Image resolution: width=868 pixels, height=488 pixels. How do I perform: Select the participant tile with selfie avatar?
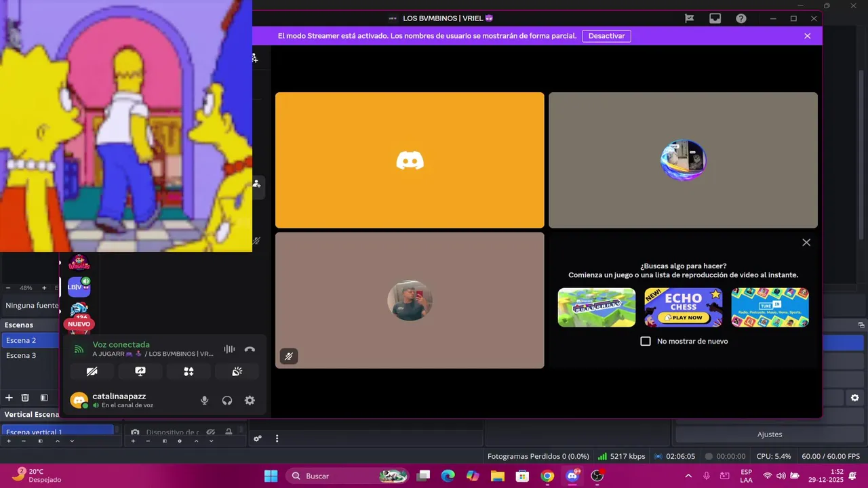tap(410, 300)
